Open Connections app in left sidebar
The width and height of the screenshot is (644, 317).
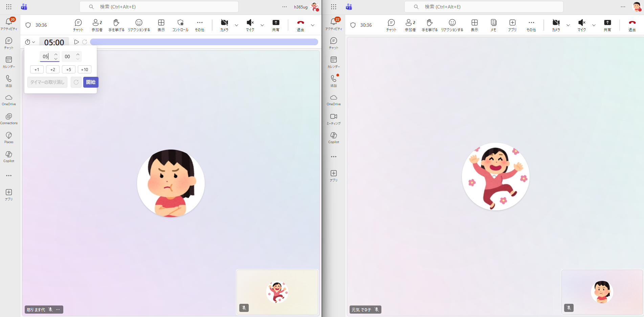[x=9, y=119]
